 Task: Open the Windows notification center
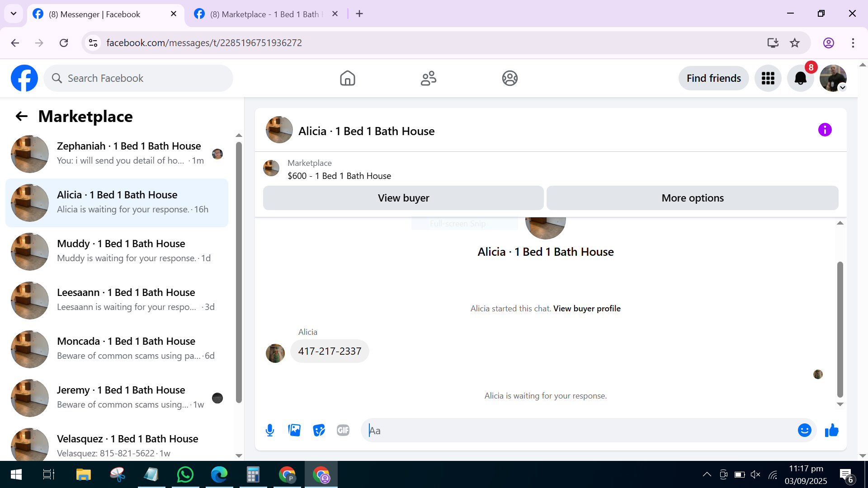(846, 475)
